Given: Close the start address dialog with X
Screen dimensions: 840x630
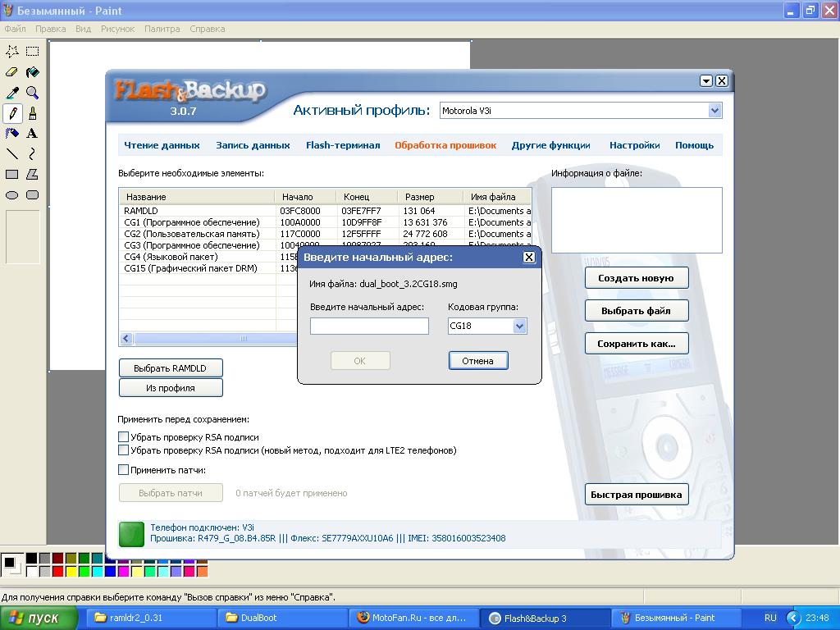Looking at the screenshot, I should (529, 257).
